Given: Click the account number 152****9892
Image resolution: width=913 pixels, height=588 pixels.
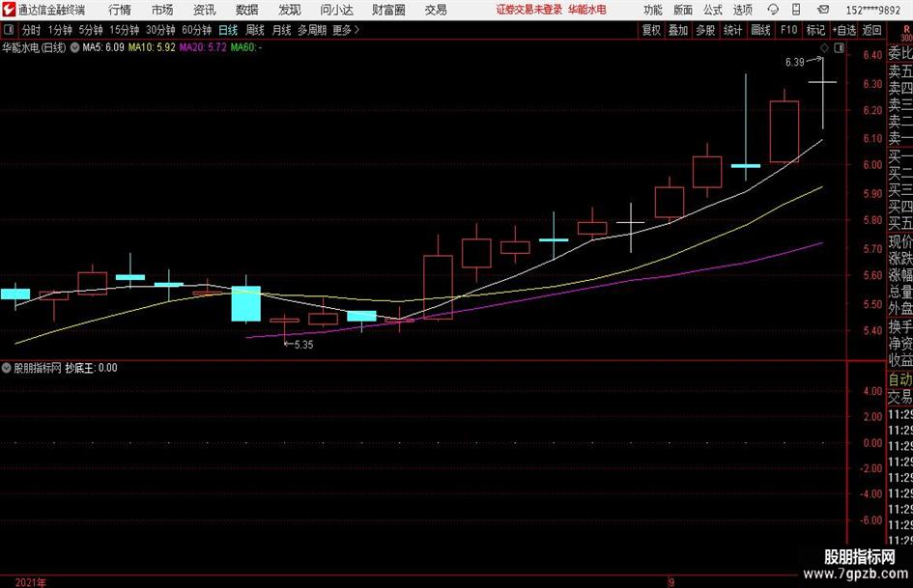Looking at the screenshot, I should [872, 10].
